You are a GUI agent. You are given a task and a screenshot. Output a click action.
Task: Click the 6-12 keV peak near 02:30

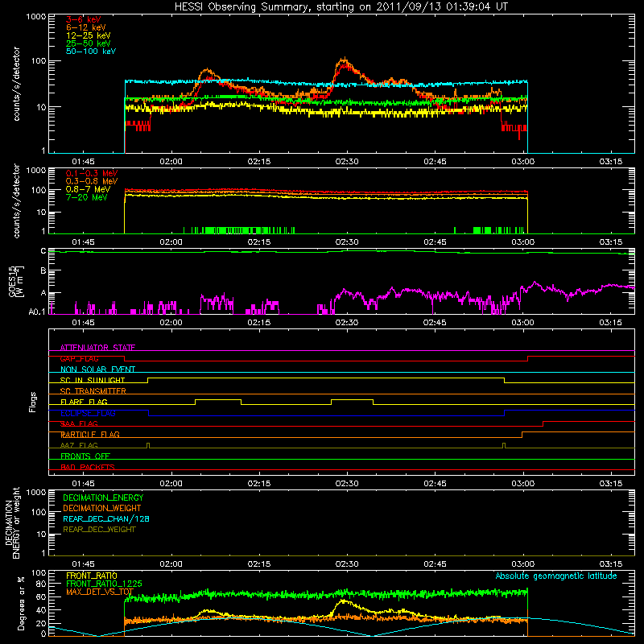tap(345, 60)
